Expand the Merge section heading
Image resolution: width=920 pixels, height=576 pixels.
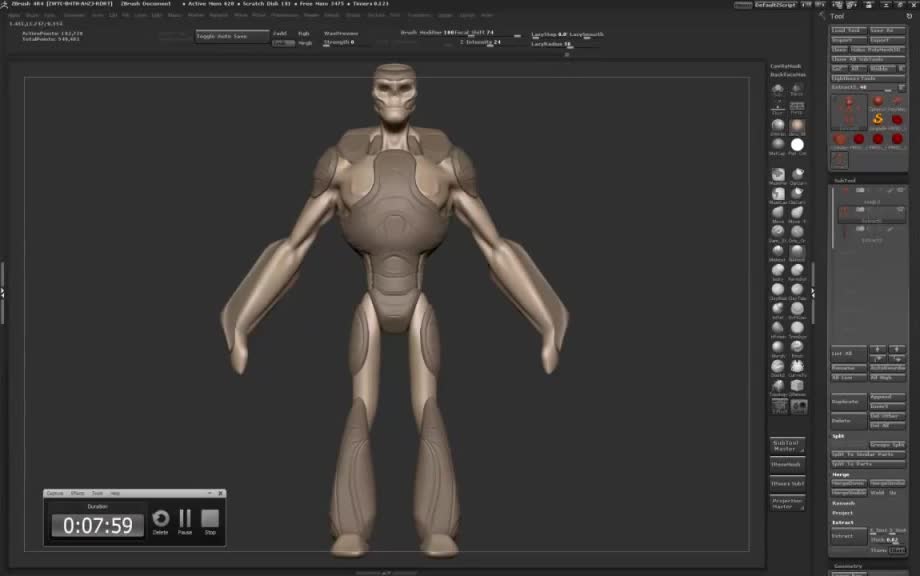pos(841,474)
